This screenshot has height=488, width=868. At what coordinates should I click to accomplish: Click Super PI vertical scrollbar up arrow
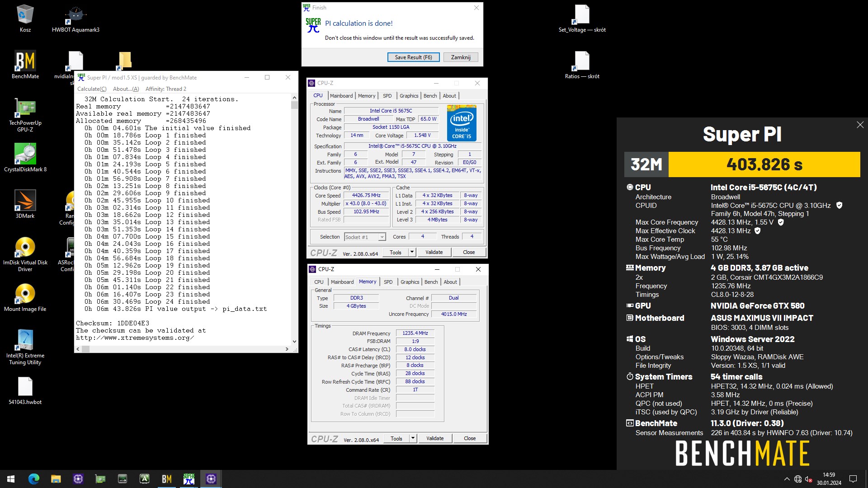294,98
